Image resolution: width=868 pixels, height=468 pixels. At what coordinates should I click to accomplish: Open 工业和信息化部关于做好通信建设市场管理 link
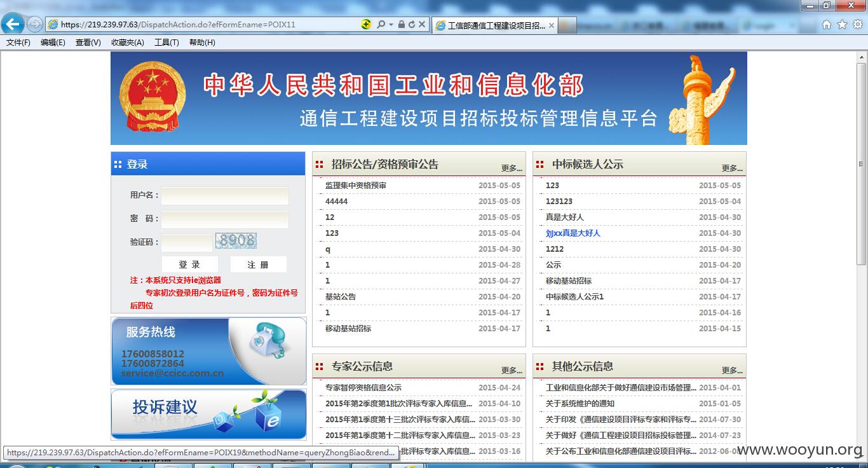point(621,388)
